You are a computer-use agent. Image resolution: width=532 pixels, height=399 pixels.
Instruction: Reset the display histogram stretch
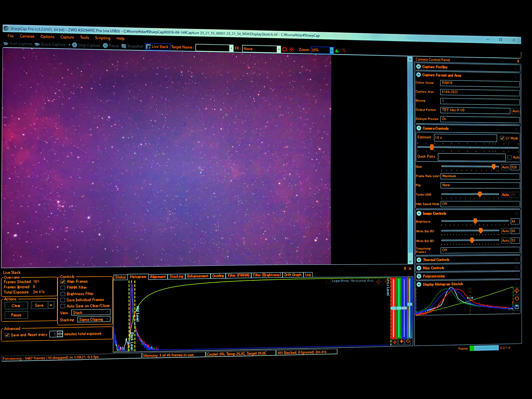517,299
